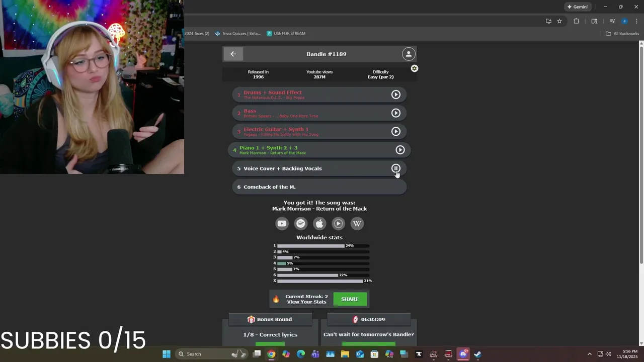Viewport: 644px width, 362px height.
Task: Open Chrome three-dot menu
Action: 636,21
